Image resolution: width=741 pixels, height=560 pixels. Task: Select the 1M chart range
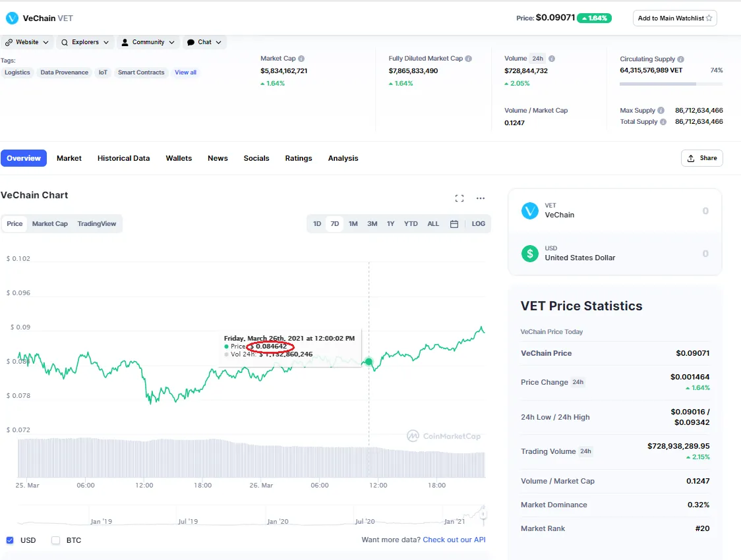coord(353,224)
